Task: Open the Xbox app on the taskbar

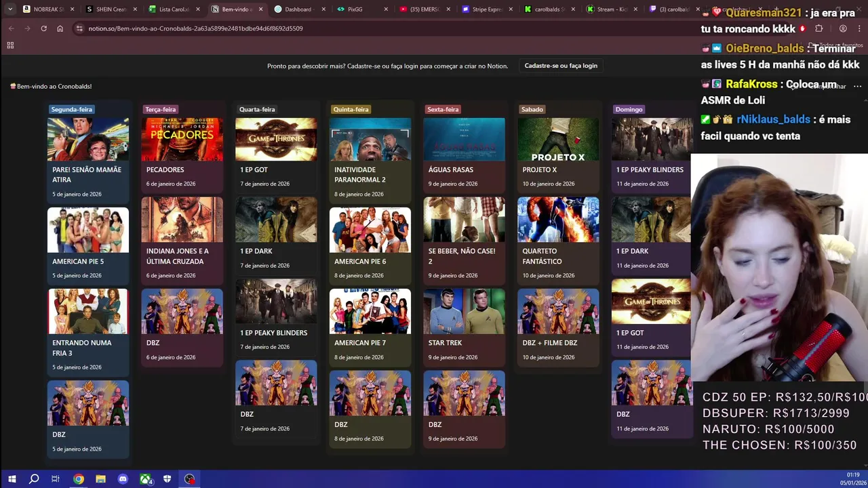Action: [145, 479]
